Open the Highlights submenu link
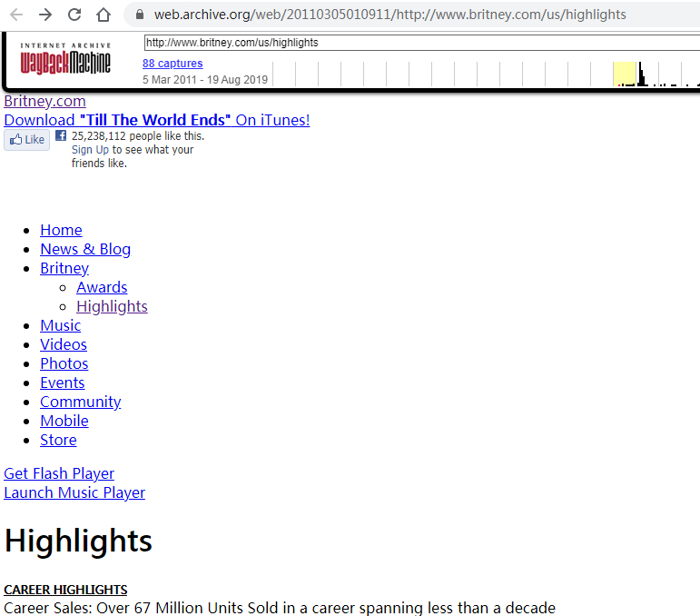 [112, 306]
